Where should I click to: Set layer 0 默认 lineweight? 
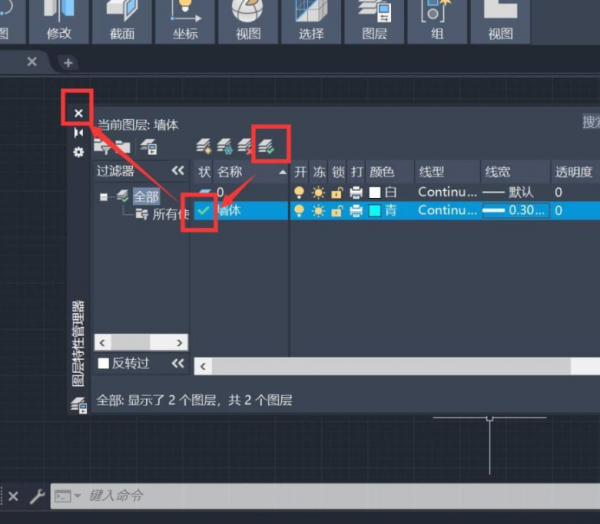(x=508, y=192)
